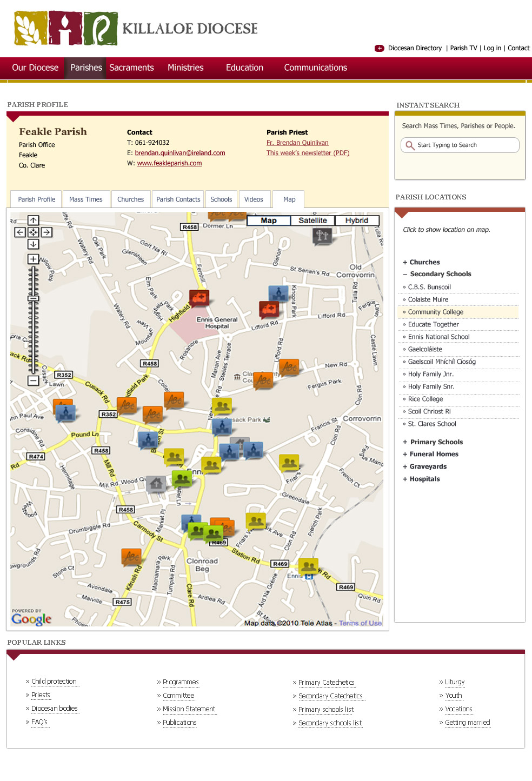The height and width of the screenshot is (781, 532).
Task: Open the Sacraments menu in navigation bar
Action: click(x=131, y=68)
